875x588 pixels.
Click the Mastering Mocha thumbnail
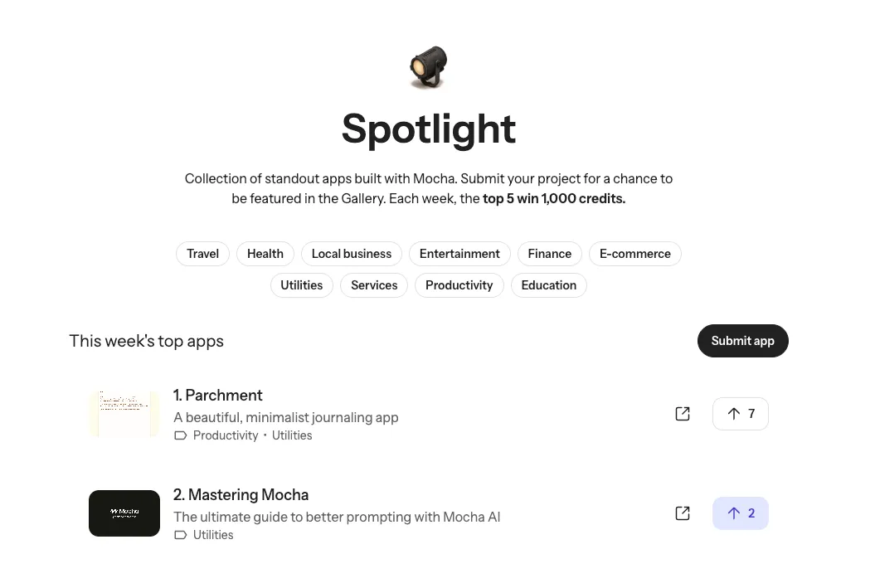pos(124,513)
